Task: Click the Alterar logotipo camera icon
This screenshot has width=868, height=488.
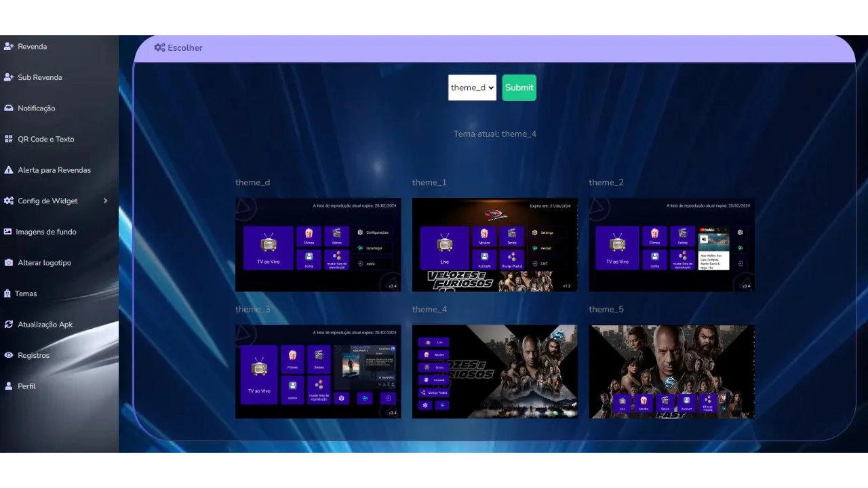Action: click(x=8, y=263)
